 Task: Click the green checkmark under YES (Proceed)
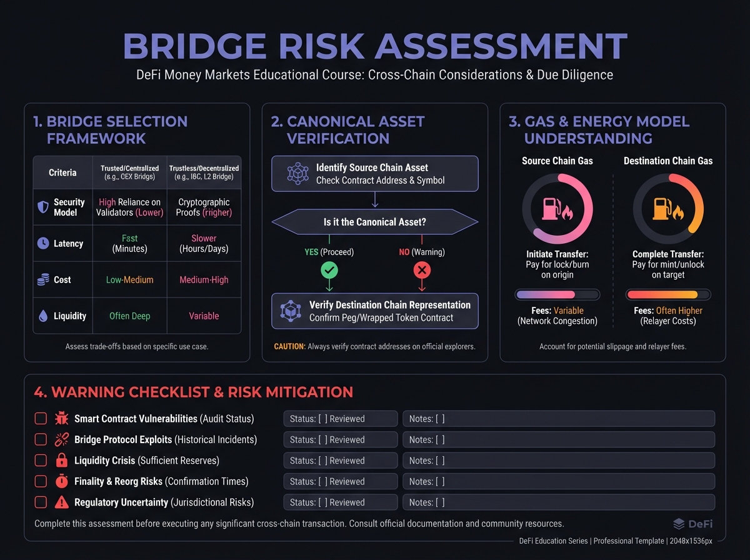tap(329, 270)
